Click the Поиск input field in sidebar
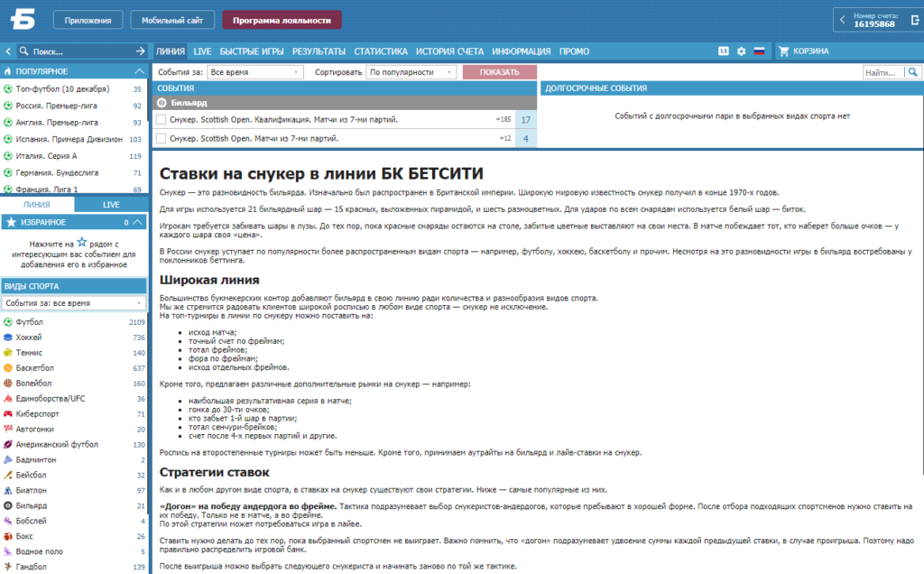Image resolution: width=924 pixels, height=574 pixels. (x=81, y=51)
